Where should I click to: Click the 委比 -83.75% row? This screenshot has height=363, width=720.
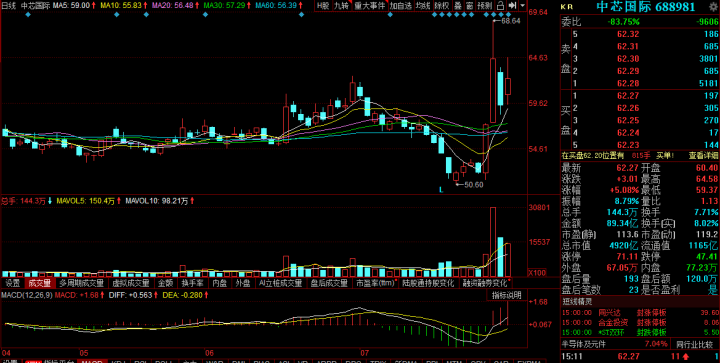coord(640,22)
